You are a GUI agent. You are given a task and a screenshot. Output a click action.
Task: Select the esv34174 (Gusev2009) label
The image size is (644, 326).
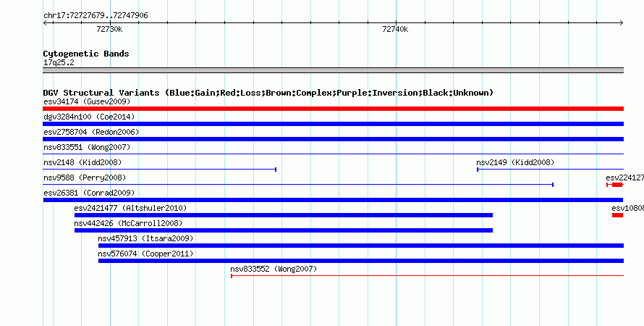[87, 101]
